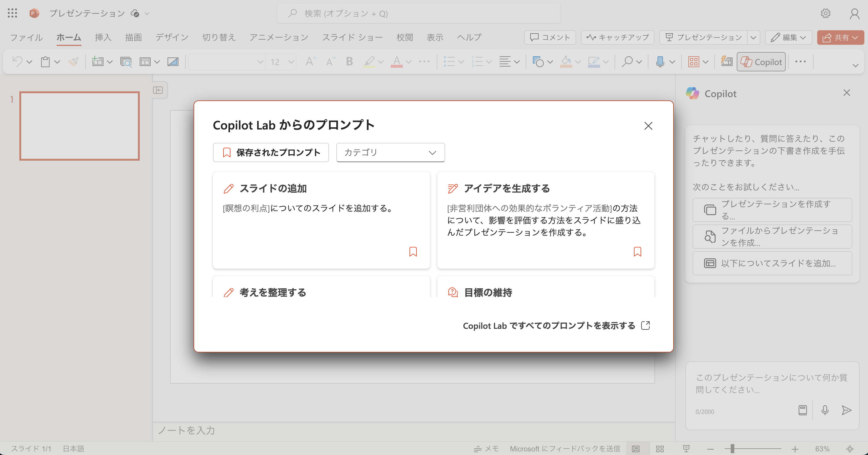Click the Bold formatting icon
Viewport: 868px width, 455px height.
coord(349,62)
